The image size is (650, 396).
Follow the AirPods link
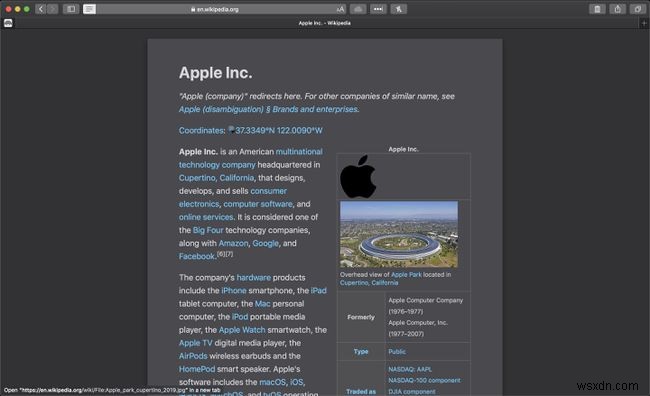pos(193,356)
